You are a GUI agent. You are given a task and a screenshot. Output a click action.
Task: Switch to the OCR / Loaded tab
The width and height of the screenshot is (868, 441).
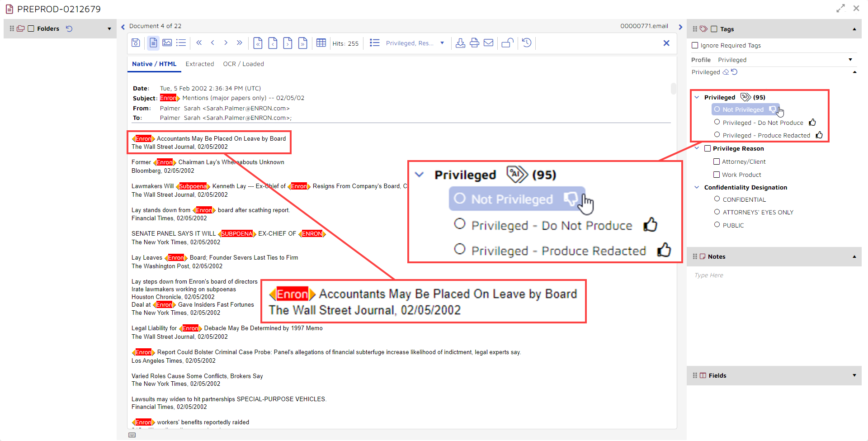tap(243, 64)
